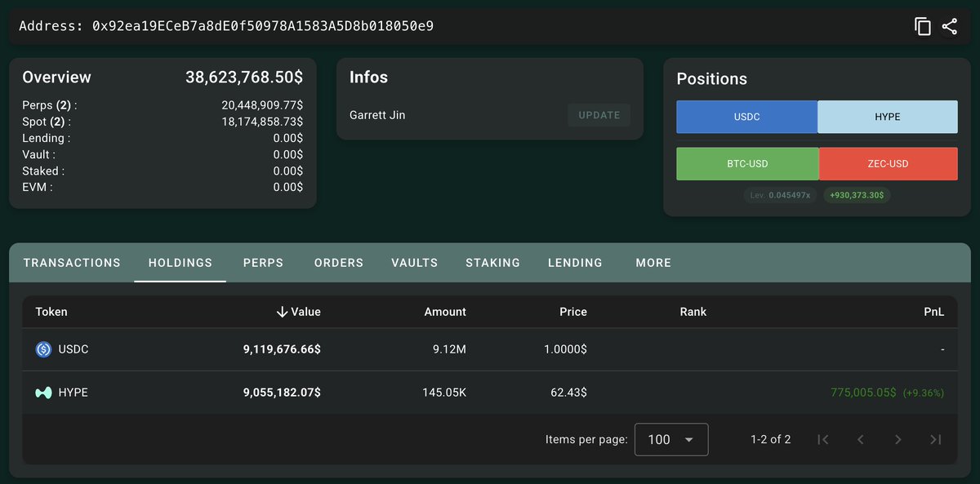The image size is (980, 484).
Task: Click the Lev. 0.045497x leverage chip
Action: point(780,195)
